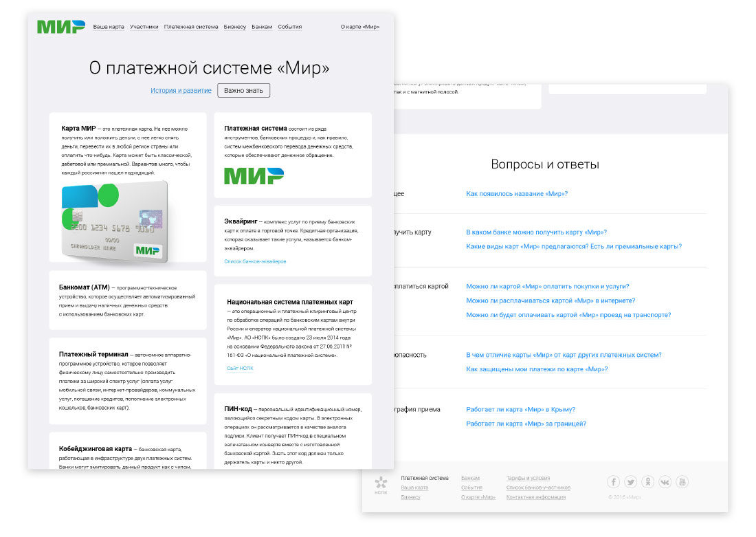
Task: Open the YouTube social icon in footer
Action: click(x=682, y=482)
